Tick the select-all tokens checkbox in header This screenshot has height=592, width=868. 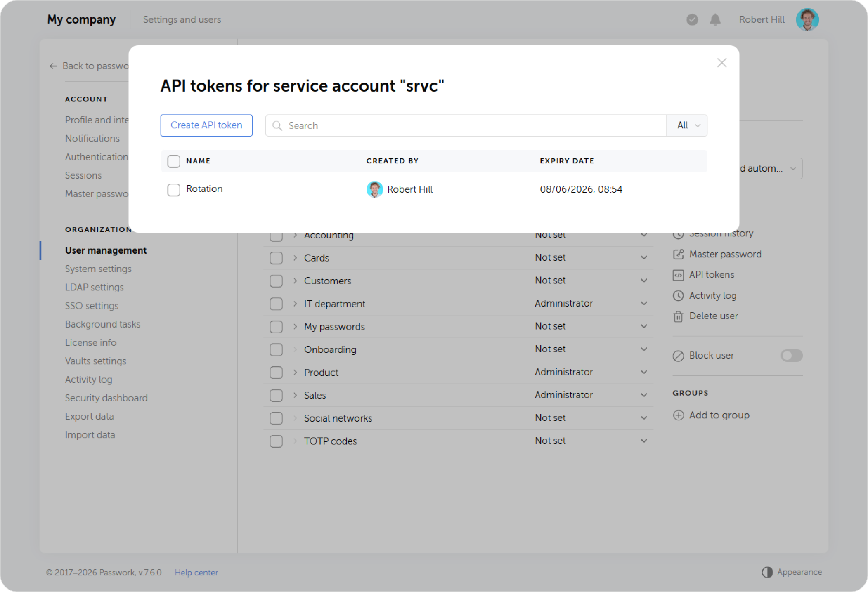[174, 161]
